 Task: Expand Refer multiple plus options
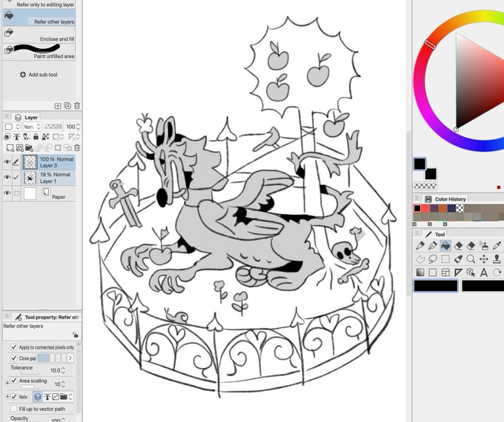tap(7, 397)
